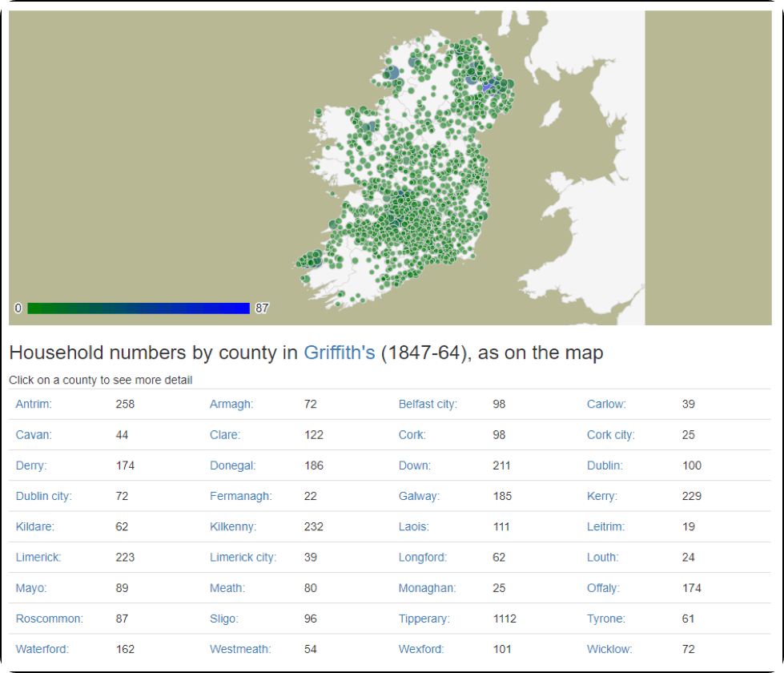Open the Westmeath county link
This screenshot has width=784, height=673.
240,650
